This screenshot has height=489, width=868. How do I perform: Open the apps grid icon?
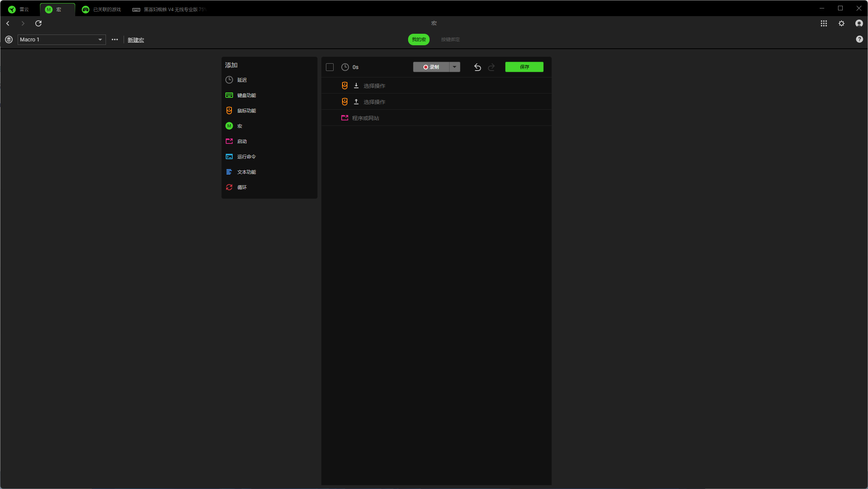click(823, 23)
